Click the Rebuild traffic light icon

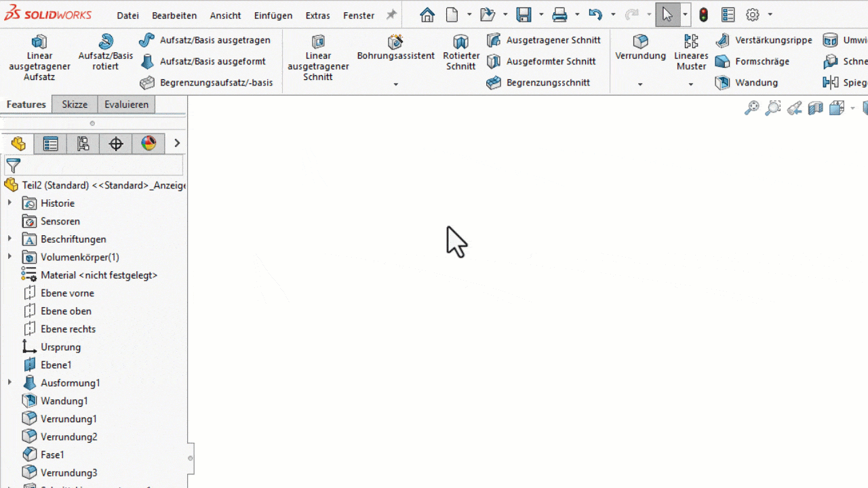tap(703, 15)
